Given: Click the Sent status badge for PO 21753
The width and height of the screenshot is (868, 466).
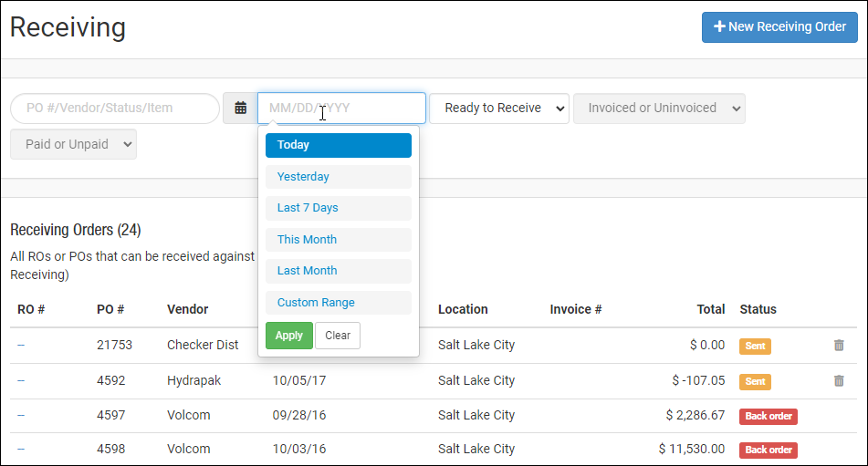Looking at the screenshot, I should pos(755,347).
